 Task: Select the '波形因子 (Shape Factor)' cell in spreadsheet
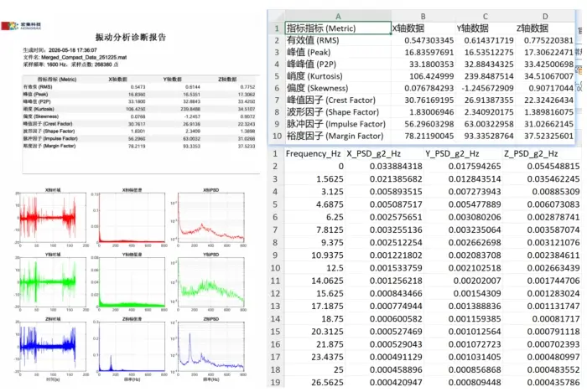(x=338, y=112)
